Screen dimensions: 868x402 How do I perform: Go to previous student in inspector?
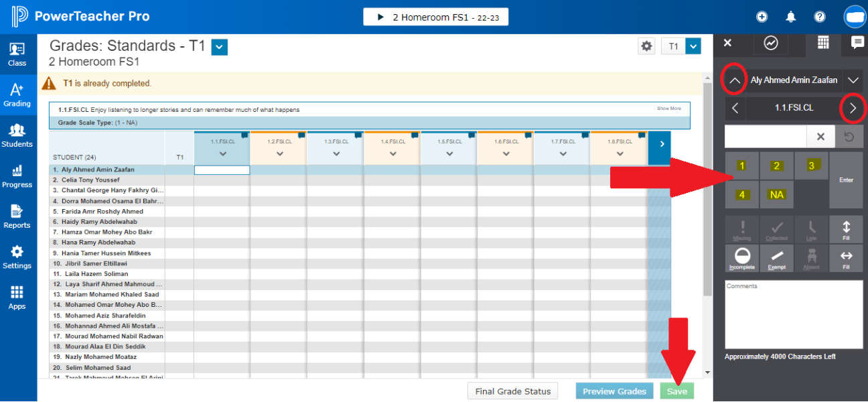[735, 80]
